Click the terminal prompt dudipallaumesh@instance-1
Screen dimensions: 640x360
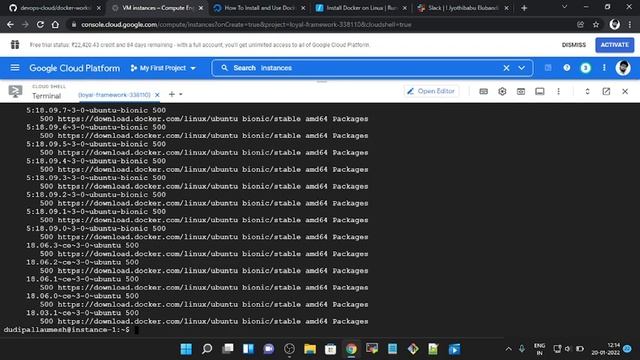tap(67, 330)
